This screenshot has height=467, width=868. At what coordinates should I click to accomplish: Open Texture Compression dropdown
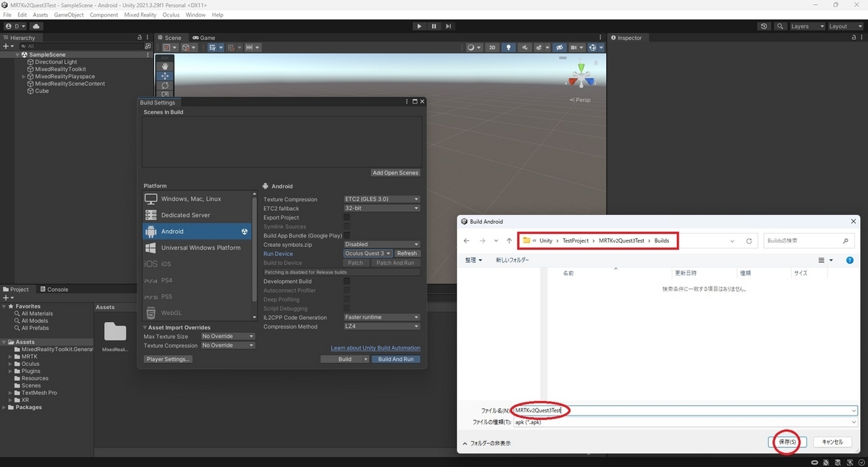(382, 199)
